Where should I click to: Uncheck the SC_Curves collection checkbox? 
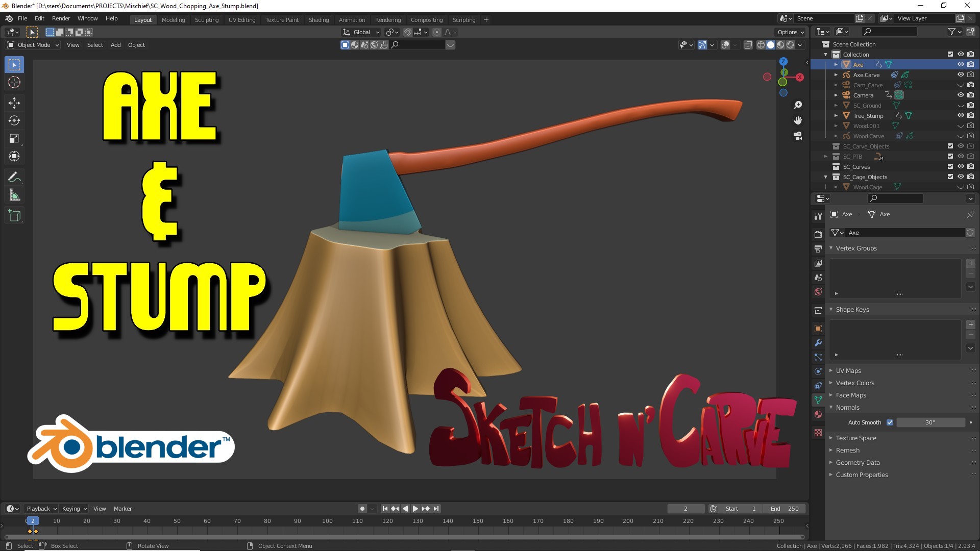950,167
